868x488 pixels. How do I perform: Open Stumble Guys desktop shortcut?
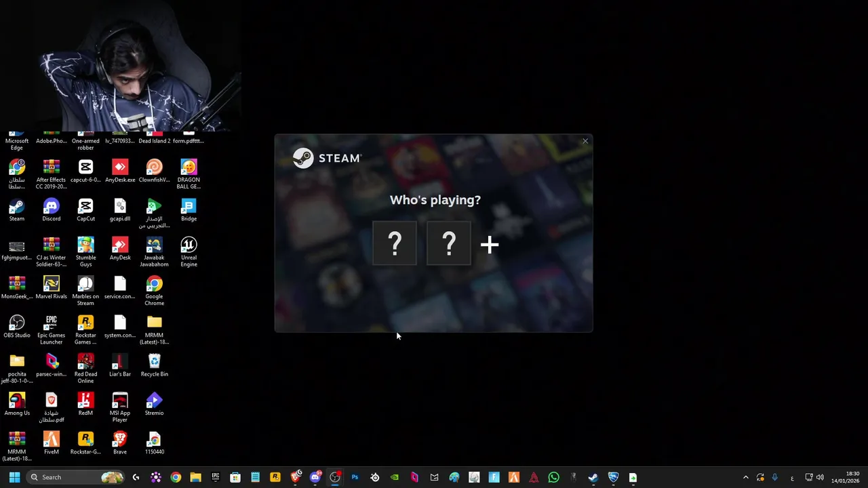tap(85, 251)
